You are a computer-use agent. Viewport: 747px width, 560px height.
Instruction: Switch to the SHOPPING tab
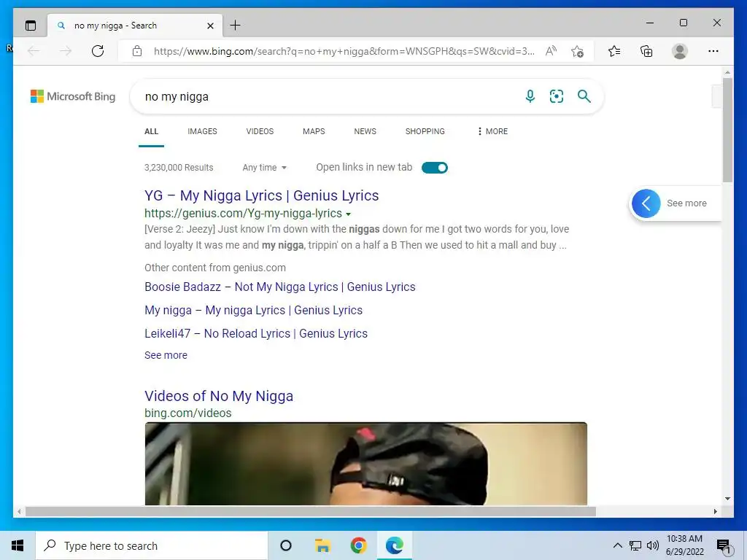pyautogui.click(x=425, y=131)
